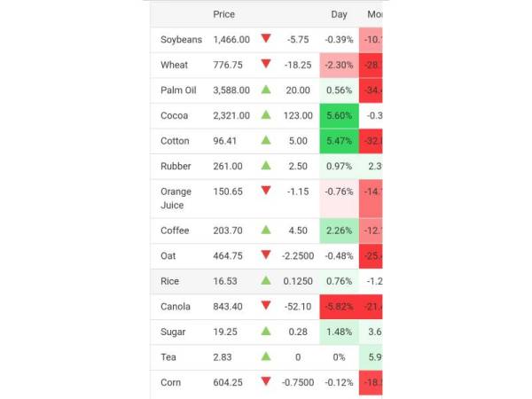532x399 pixels.
Task: Click the red down arrow for Oat
Action: coord(265,255)
